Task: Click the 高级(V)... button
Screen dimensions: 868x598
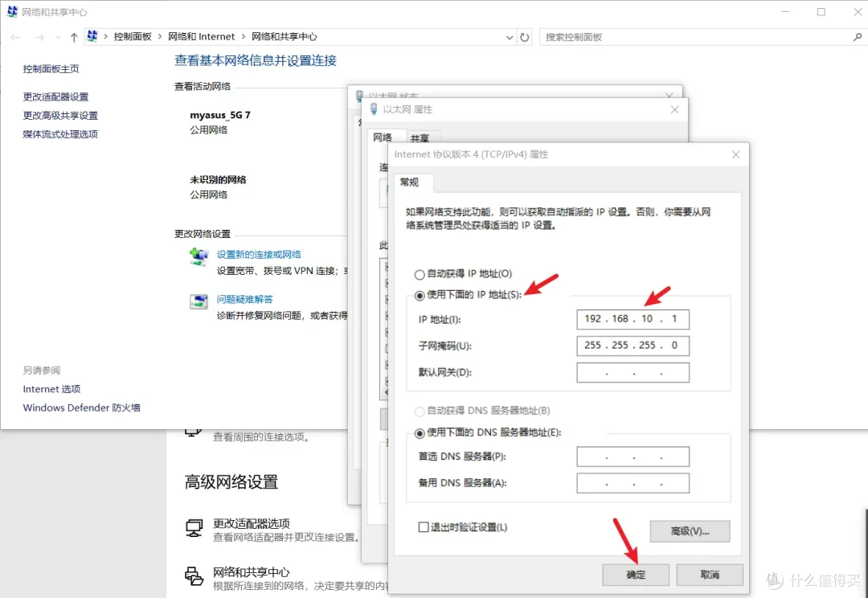Action: point(690,531)
